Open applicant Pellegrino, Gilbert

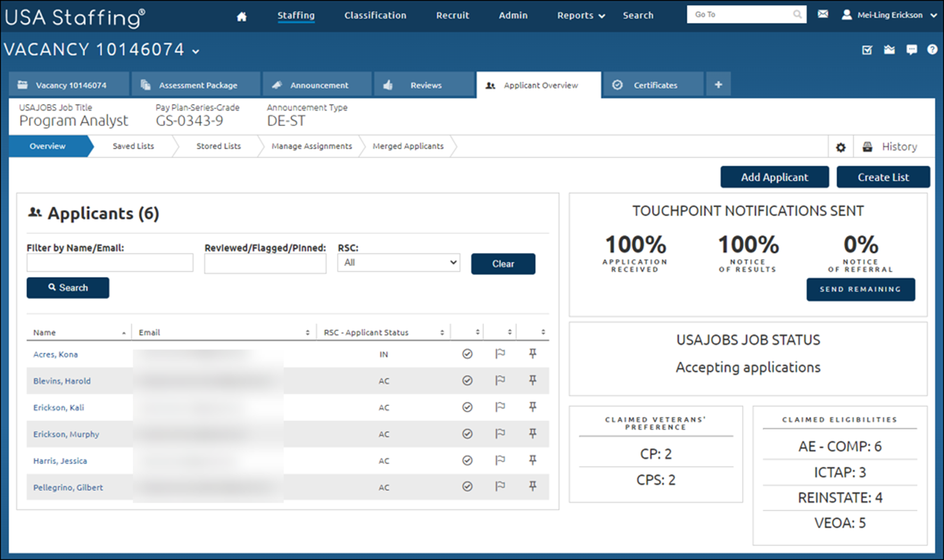coord(68,487)
